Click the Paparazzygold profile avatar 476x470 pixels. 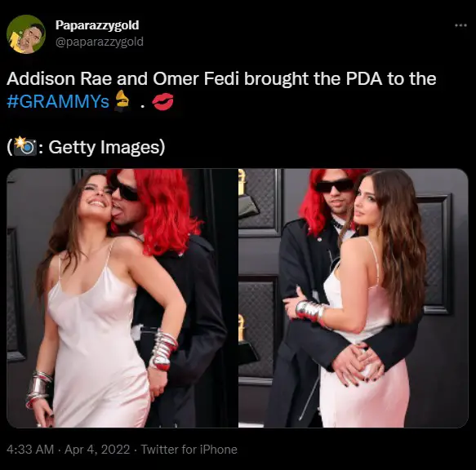[x=26, y=34]
